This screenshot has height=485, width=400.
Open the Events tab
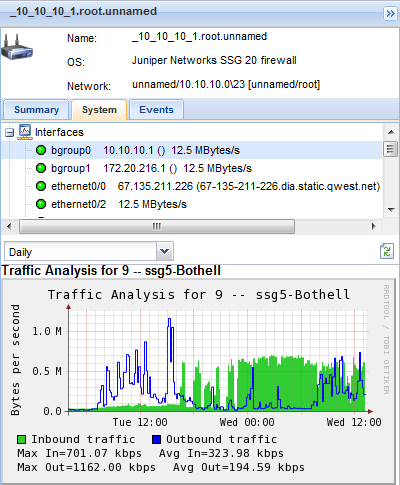point(156,110)
